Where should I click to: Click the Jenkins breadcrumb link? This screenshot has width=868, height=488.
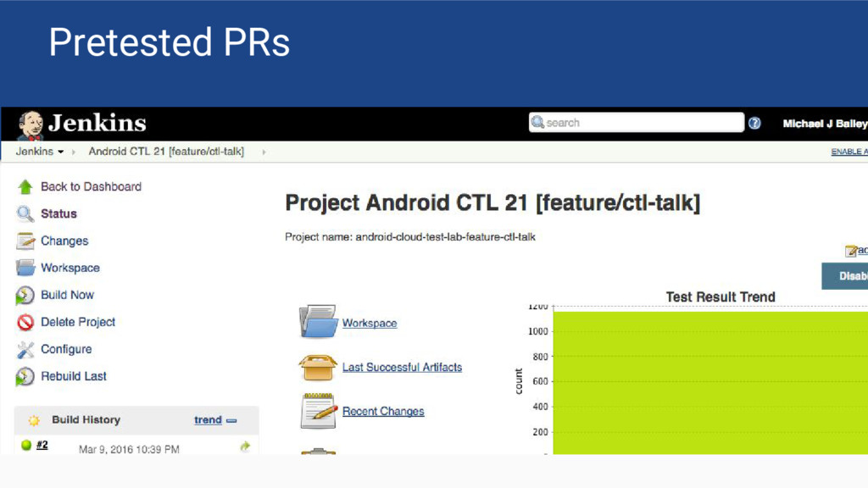coord(34,152)
